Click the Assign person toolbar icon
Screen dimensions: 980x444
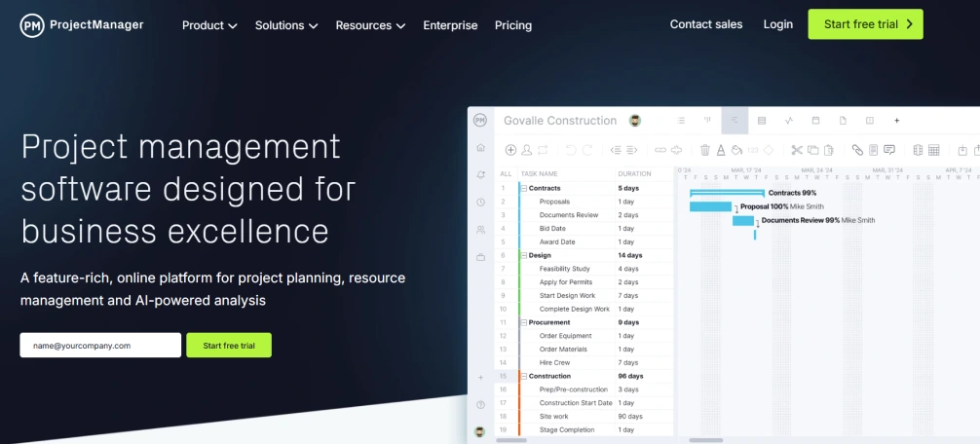(x=527, y=150)
